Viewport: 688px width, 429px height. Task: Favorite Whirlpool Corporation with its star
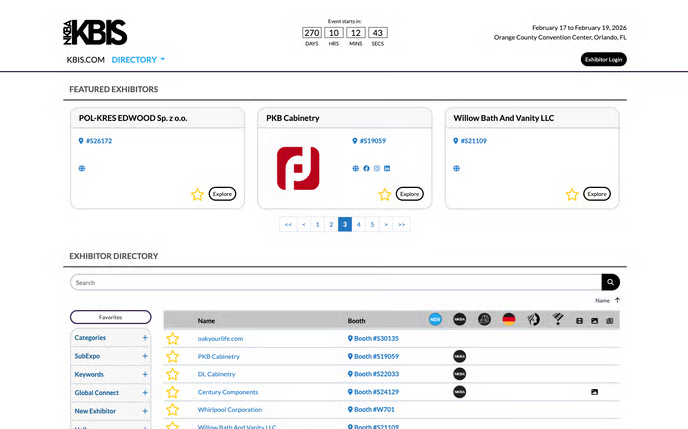coord(172,410)
